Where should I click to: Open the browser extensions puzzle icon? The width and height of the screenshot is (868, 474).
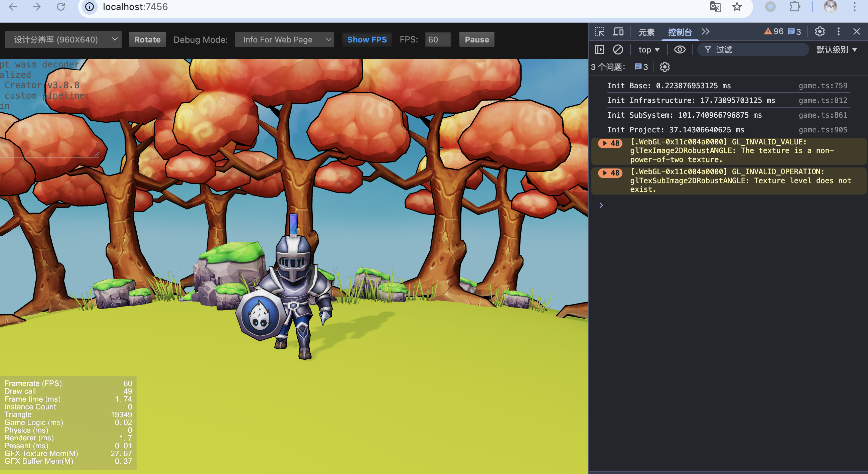[794, 7]
